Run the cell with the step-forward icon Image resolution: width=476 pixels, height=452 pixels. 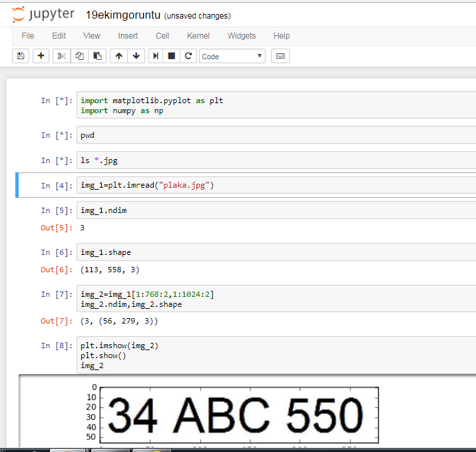pos(156,56)
